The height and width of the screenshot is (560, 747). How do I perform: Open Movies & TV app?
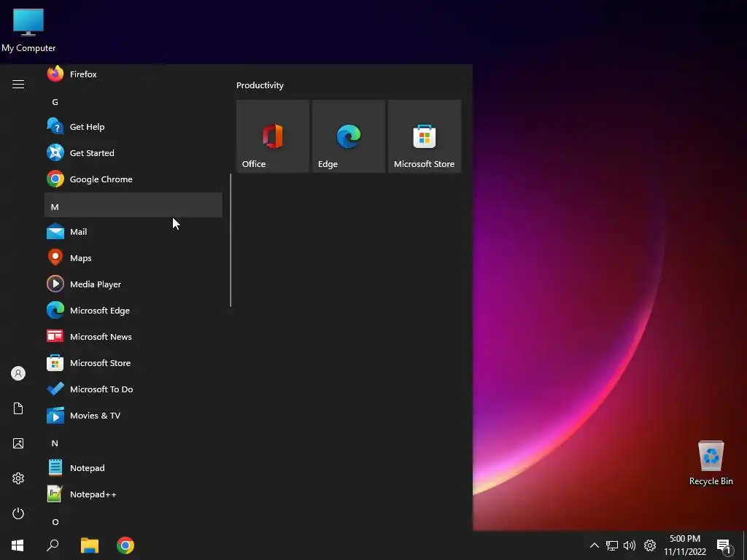pos(133,415)
